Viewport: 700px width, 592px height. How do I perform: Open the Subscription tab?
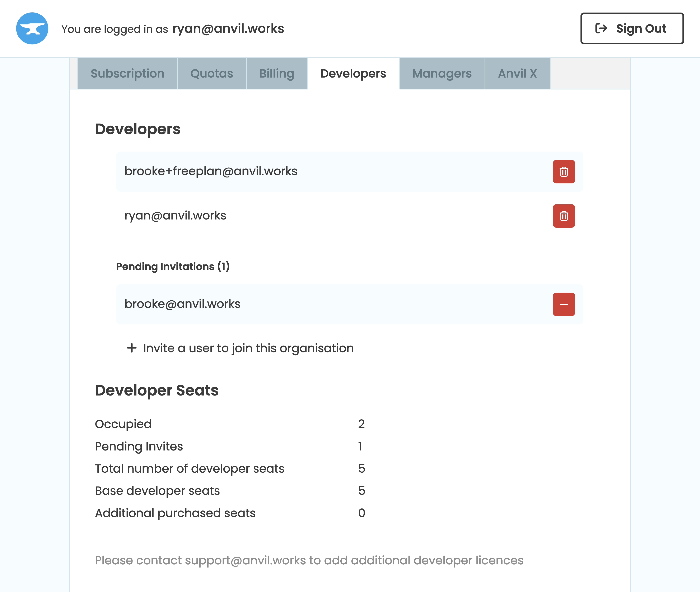pyautogui.click(x=127, y=74)
